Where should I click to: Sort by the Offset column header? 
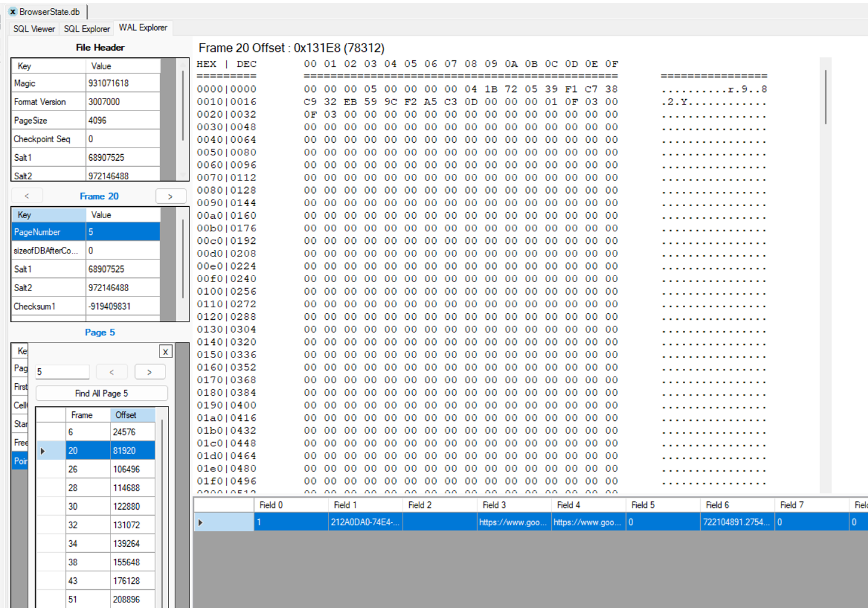point(132,415)
